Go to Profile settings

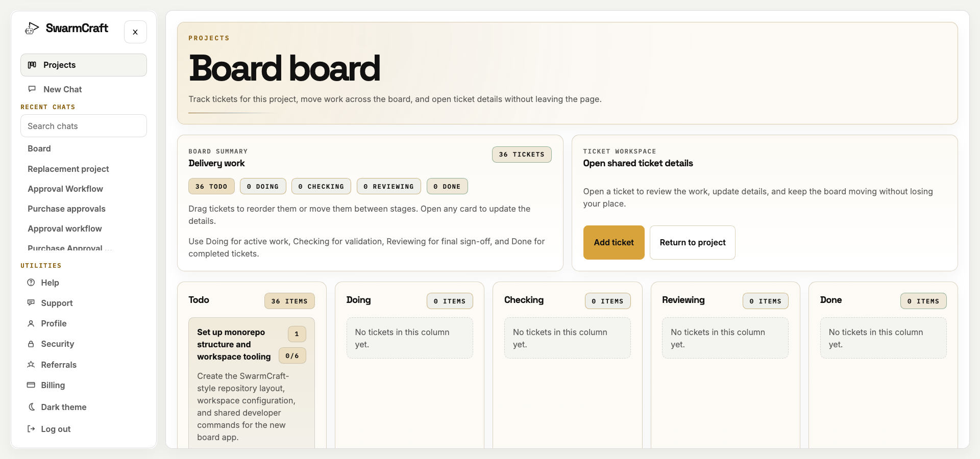point(84,323)
